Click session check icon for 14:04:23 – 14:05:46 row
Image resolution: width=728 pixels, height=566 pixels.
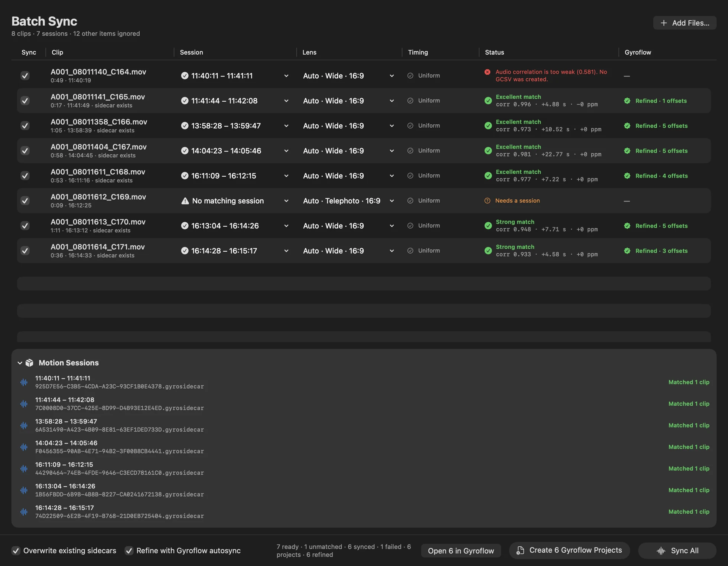[x=185, y=151]
